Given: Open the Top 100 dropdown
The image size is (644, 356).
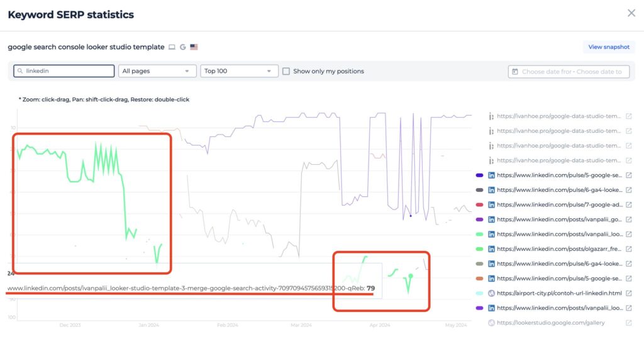Looking at the screenshot, I should 239,71.
